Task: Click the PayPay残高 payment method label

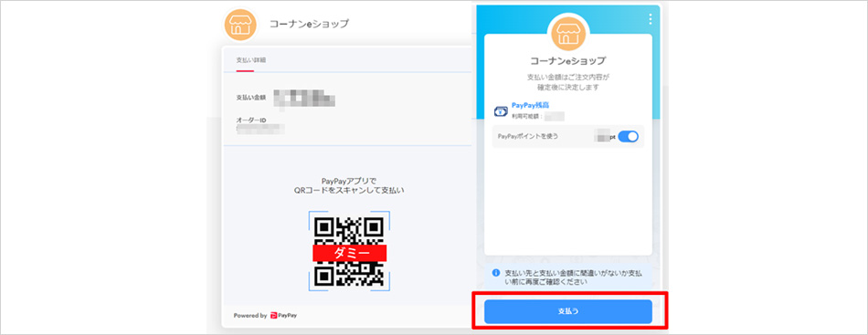Action: (530, 105)
